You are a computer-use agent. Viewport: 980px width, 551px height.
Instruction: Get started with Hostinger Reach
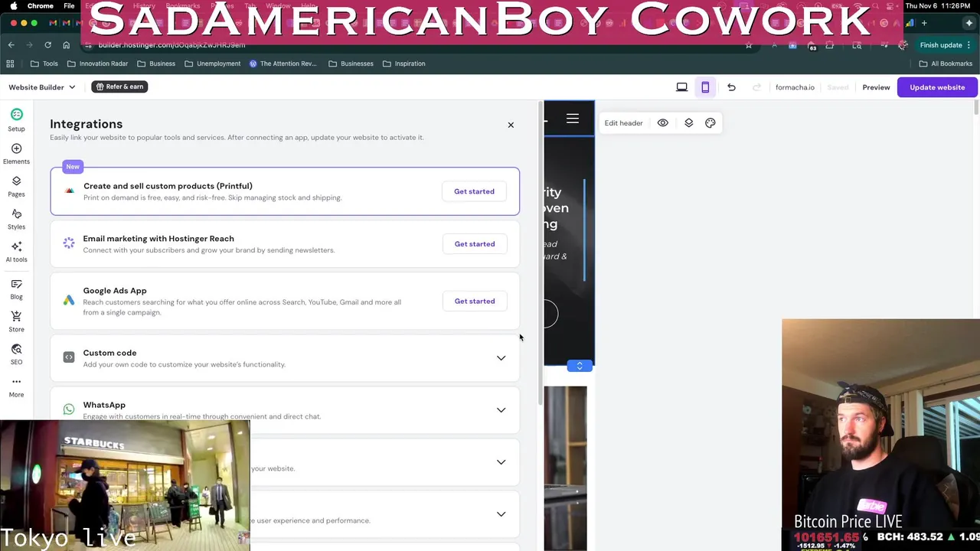point(475,244)
